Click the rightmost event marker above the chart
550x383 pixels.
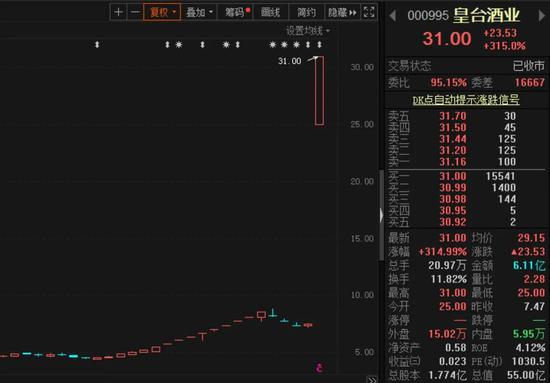point(319,45)
